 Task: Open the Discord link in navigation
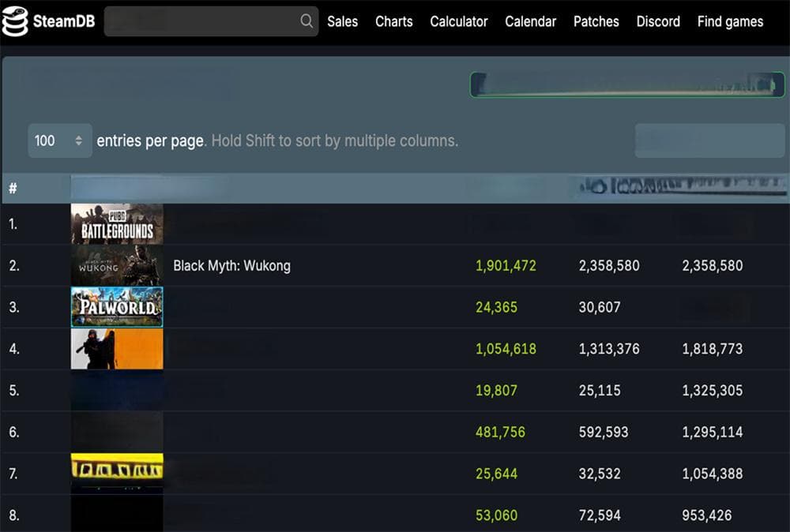[659, 21]
